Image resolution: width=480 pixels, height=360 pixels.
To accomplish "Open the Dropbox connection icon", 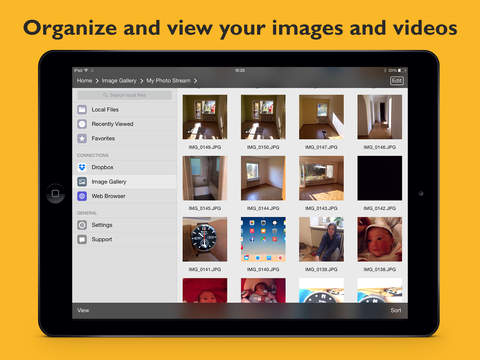I will click(x=82, y=167).
